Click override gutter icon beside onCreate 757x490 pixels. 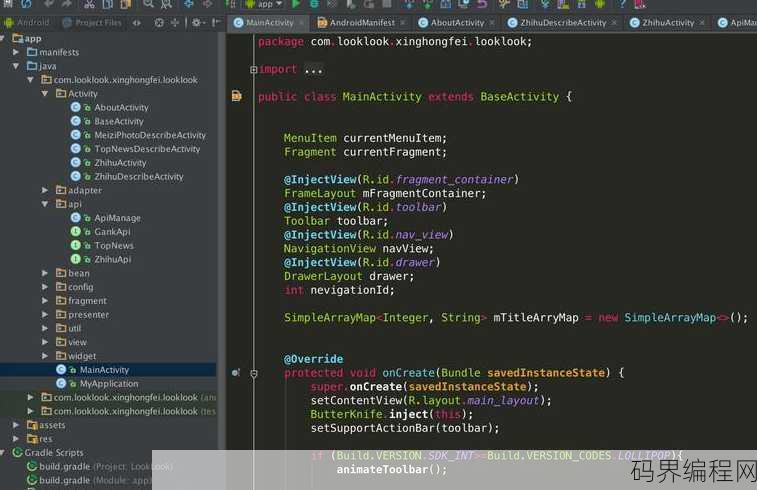(x=236, y=373)
